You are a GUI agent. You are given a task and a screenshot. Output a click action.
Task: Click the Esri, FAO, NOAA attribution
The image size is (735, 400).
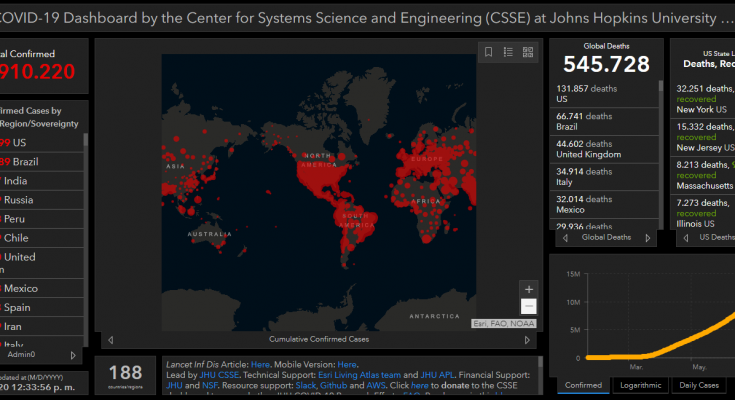click(x=503, y=324)
